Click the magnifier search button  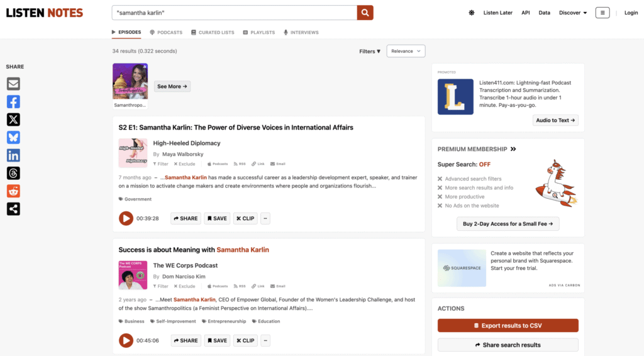point(365,13)
